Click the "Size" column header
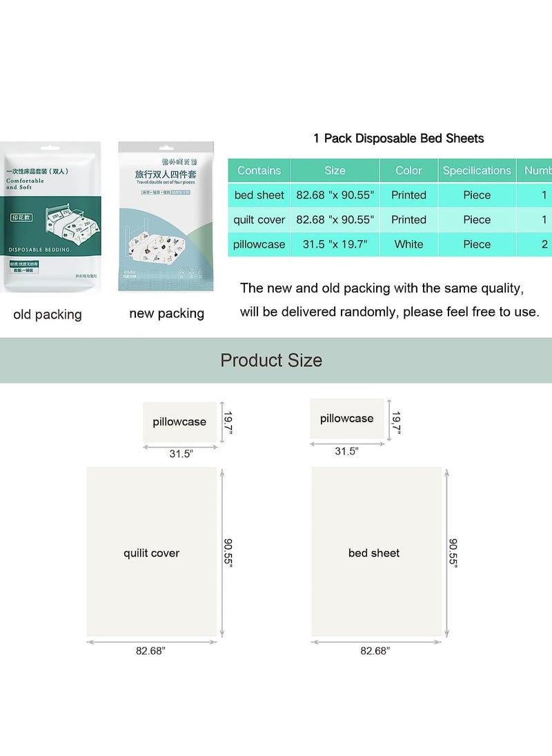Viewport: 552px width, 756px height. pos(335,170)
